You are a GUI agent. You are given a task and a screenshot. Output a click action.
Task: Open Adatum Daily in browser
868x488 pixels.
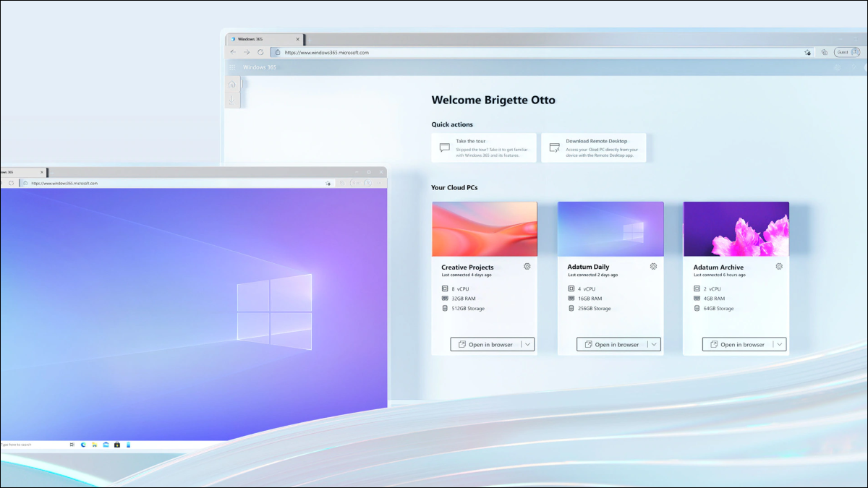click(x=611, y=345)
